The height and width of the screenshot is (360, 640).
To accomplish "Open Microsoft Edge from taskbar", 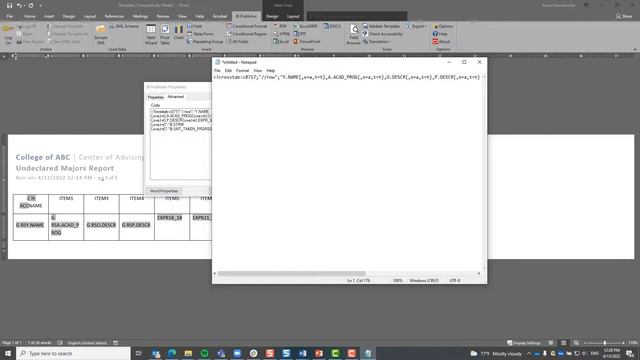I will point(172,353).
